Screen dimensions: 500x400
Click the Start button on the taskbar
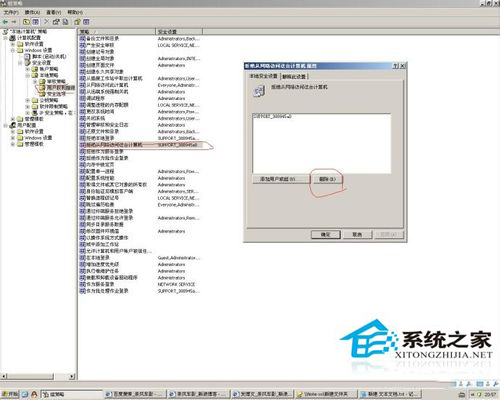[10, 394]
